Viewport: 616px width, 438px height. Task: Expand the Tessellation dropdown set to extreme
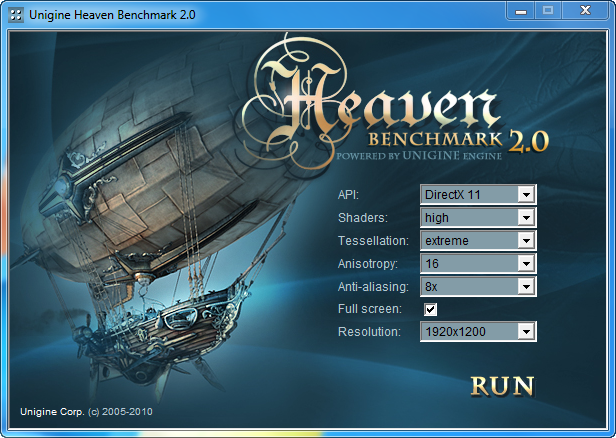click(478, 240)
